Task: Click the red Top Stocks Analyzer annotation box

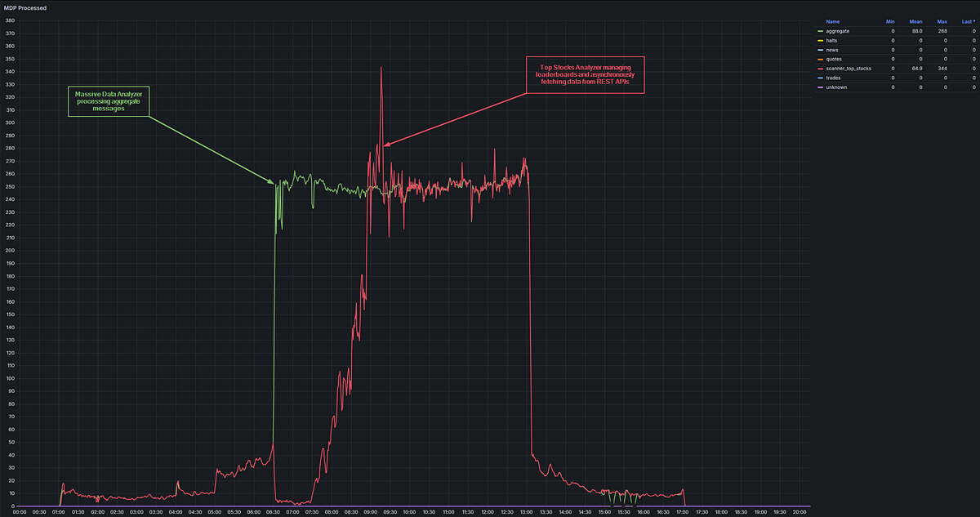Action: point(586,75)
